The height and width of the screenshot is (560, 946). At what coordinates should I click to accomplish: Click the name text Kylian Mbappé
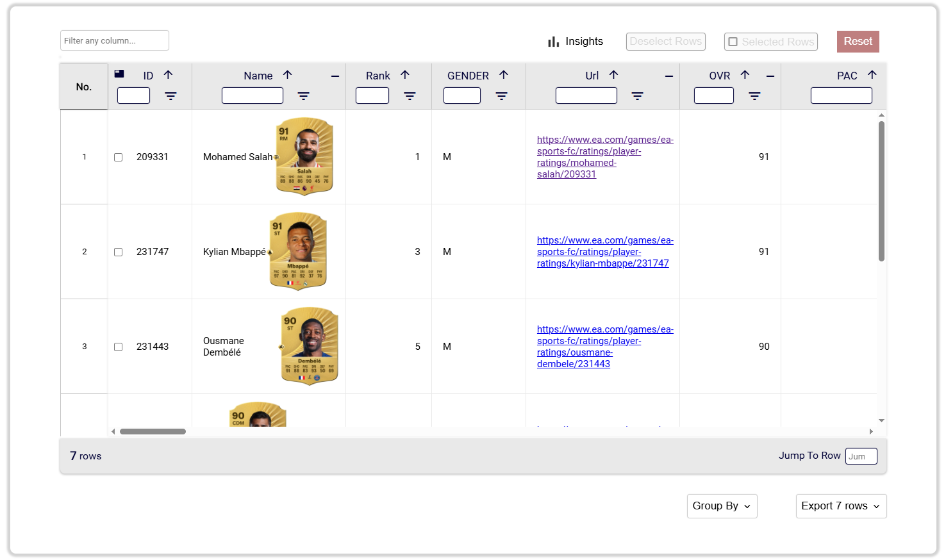click(x=235, y=252)
